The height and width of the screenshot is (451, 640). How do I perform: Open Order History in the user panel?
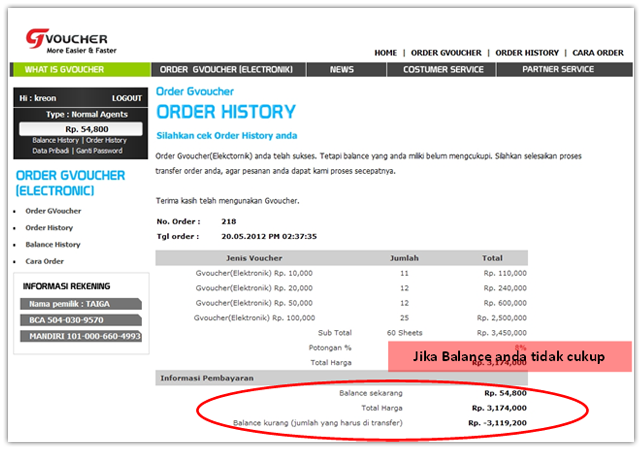point(107,140)
